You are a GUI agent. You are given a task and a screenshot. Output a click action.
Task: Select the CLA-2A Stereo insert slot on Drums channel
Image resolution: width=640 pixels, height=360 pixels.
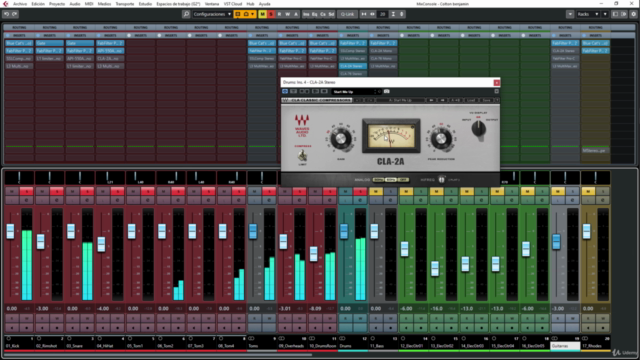[x=353, y=66]
